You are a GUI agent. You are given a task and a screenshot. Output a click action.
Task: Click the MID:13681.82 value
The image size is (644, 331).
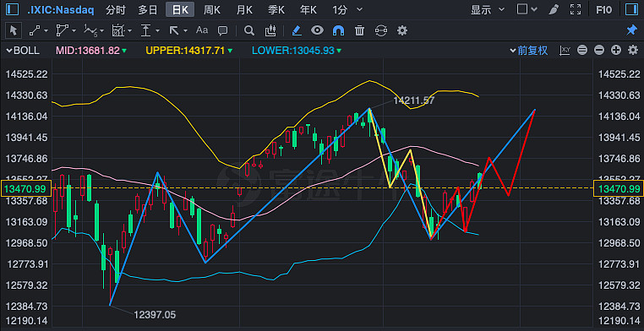tap(88, 51)
